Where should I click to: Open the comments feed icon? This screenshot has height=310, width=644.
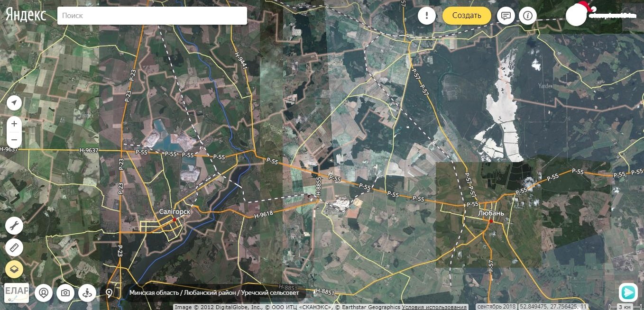point(506,16)
